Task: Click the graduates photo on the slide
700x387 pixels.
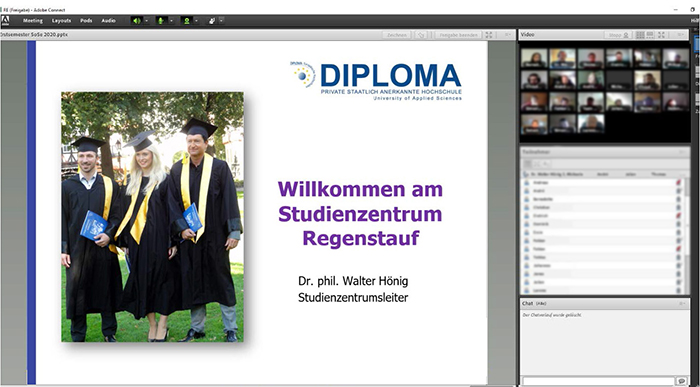Action: tap(153, 217)
